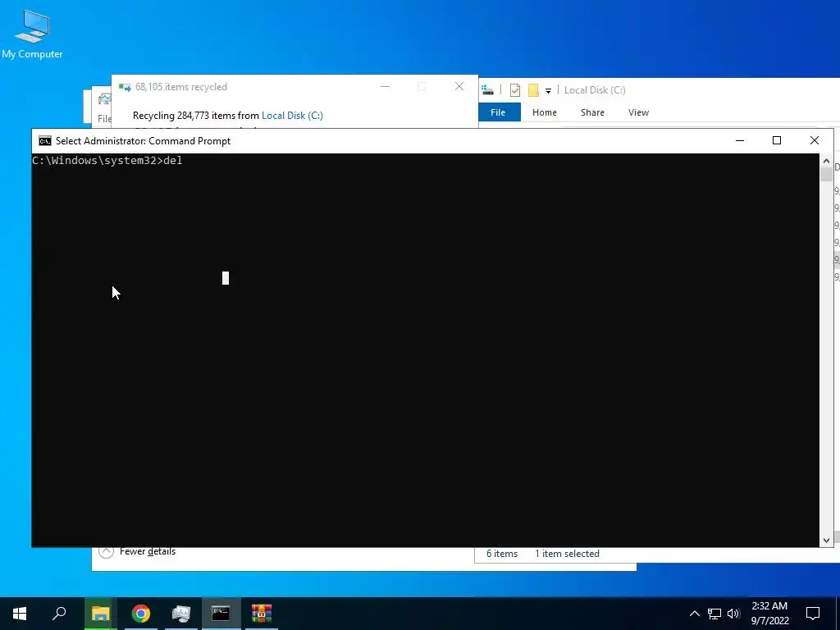This screenshot has width=840, height=630.
Task: Click the '6 items' status text in Explorer
Action: click(x=502, y=554)
